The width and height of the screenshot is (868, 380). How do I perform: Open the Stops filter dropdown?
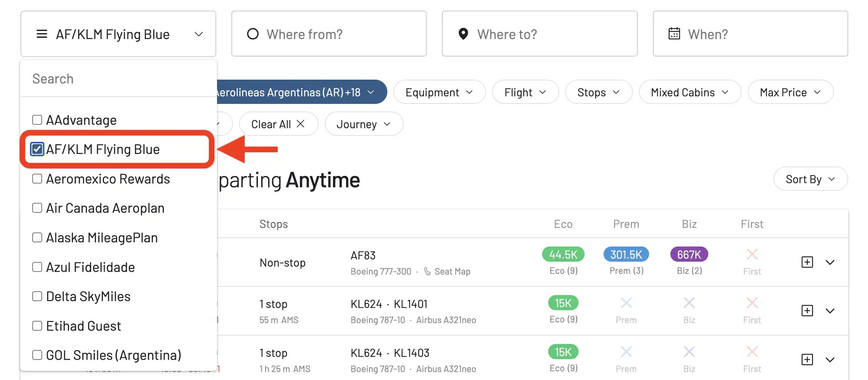click(x=599, y=92)
